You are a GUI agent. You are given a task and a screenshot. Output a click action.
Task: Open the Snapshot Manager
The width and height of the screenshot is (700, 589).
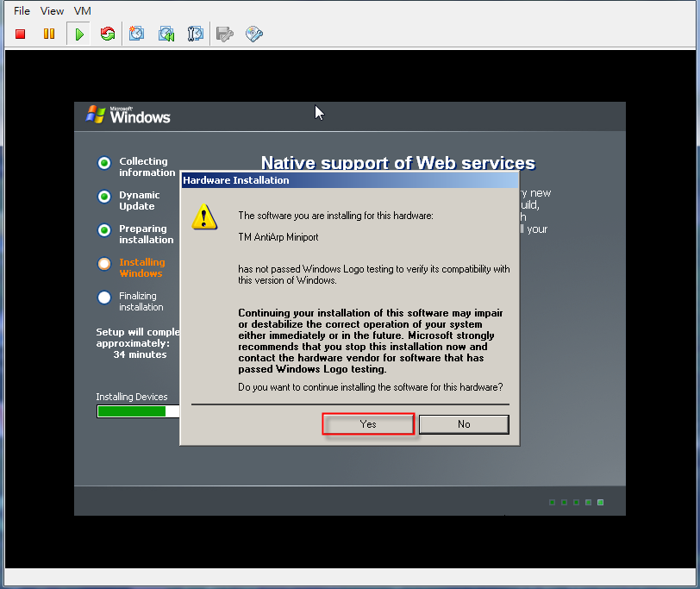[195, 34]
